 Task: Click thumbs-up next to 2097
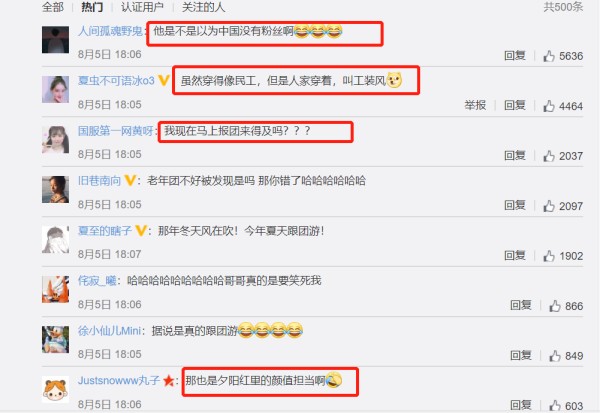549,206
